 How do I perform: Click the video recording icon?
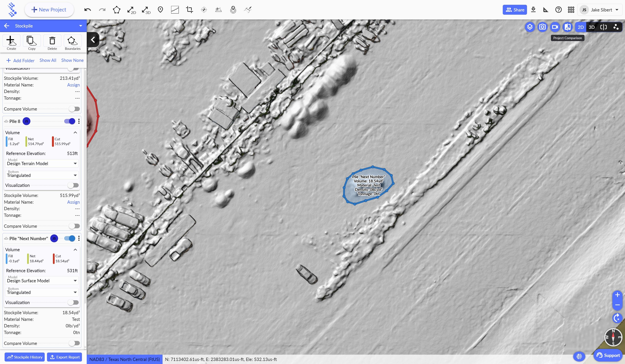point(555,27)
